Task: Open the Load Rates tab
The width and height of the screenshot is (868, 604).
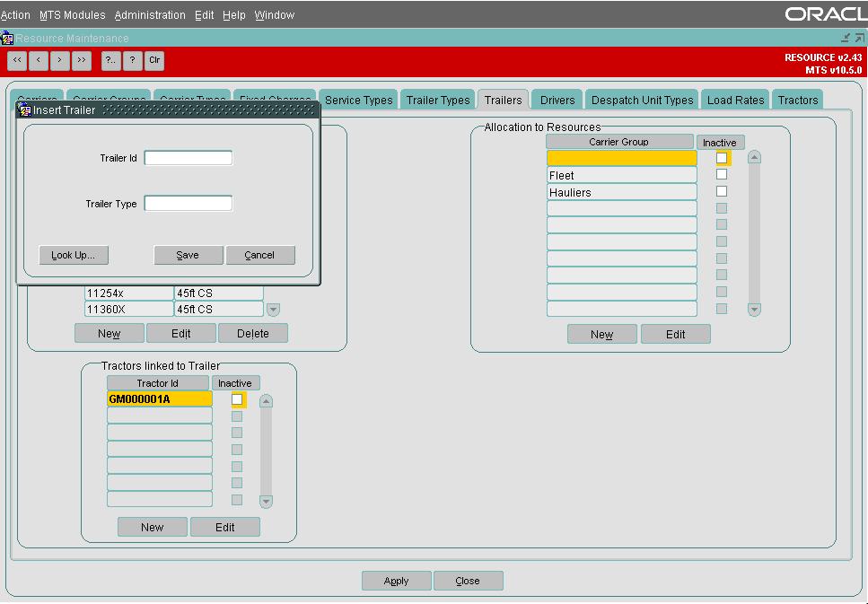Action: 735,100
